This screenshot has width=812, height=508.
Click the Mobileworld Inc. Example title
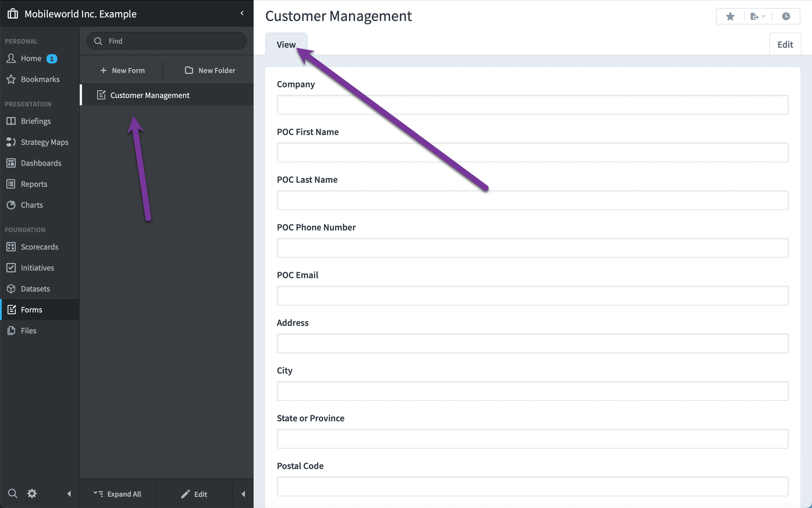(81, 14)
